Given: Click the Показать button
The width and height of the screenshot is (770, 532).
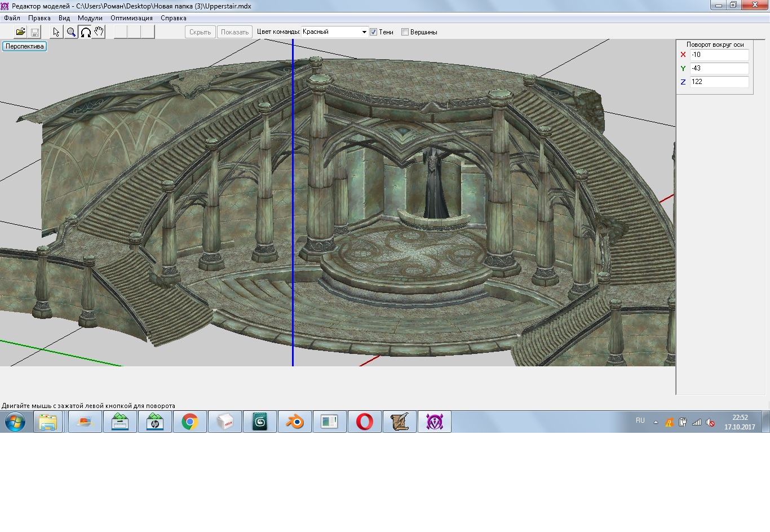Looking at the screenshot, I should pyautogui.click(x=234, y=32).
